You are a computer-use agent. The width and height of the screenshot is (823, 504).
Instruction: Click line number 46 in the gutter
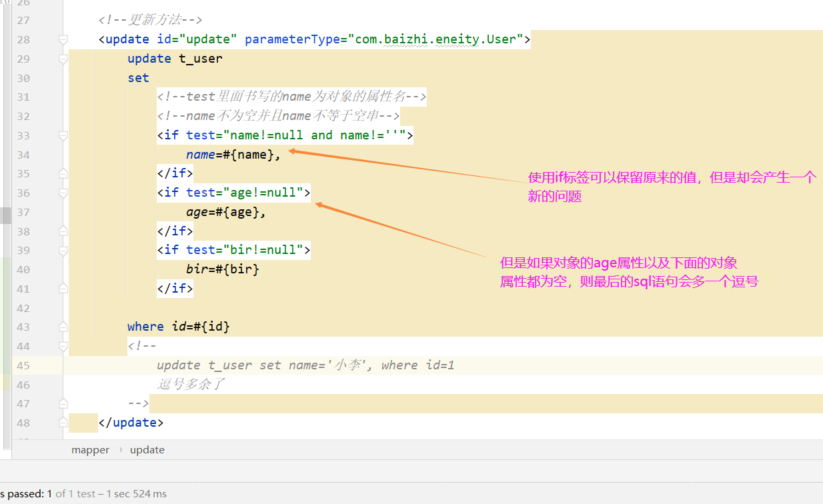point(23,385)
